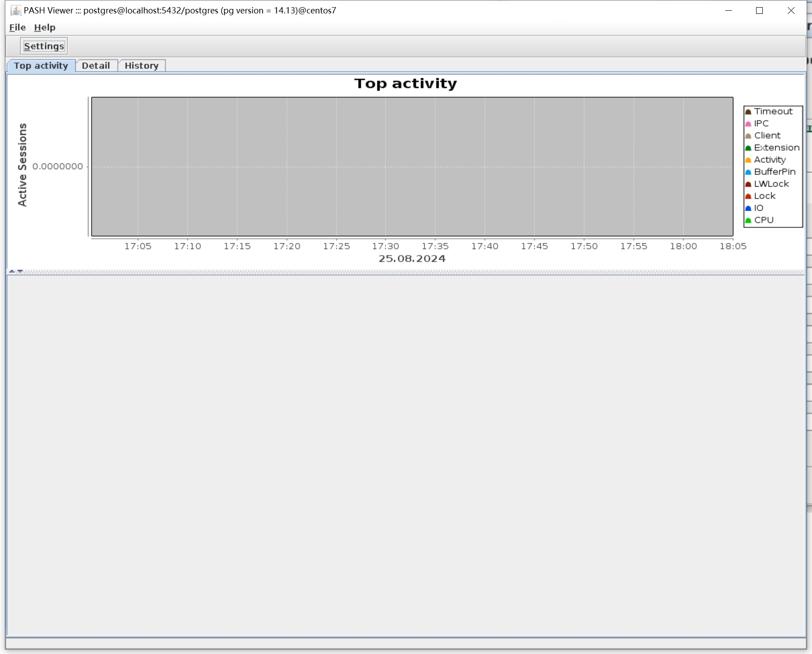The height and width of the screenshot is (654, 812).
Task: Minimize the PASH Viewer window
Action: coord(728,10)
